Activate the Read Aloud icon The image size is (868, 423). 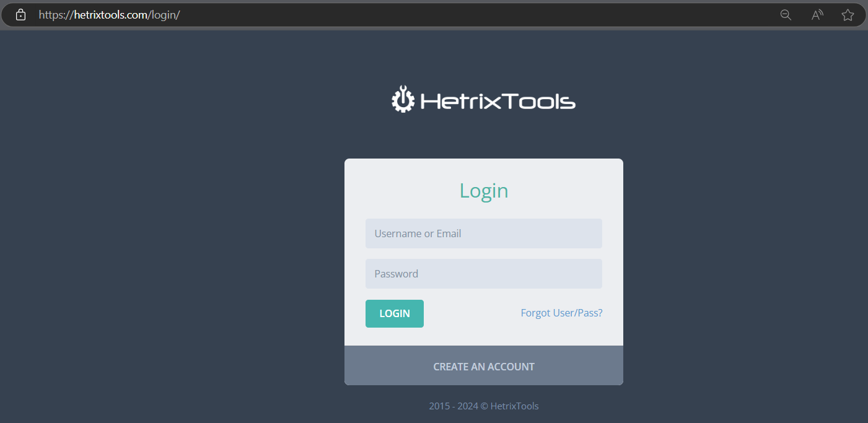coord(817,15)
